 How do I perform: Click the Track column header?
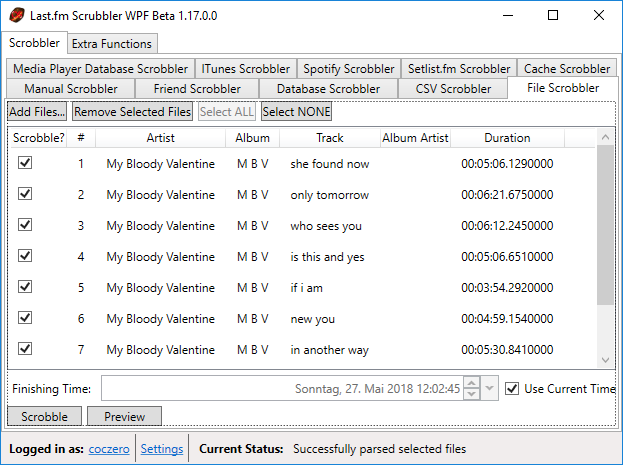330,138
